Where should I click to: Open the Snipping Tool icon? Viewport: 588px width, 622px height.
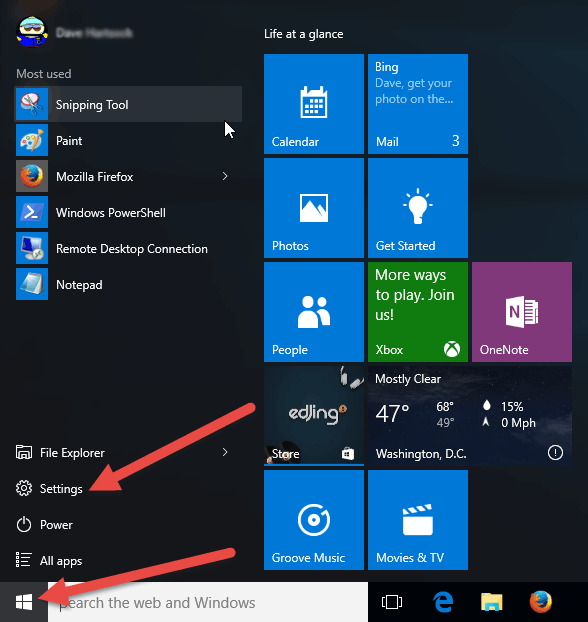pos(32,104)
